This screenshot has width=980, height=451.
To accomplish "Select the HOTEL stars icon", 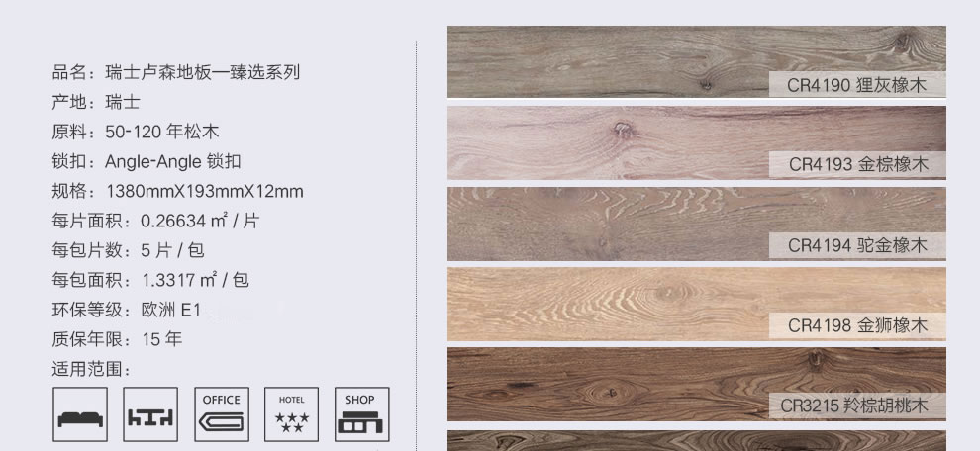I will click(292, 414).
